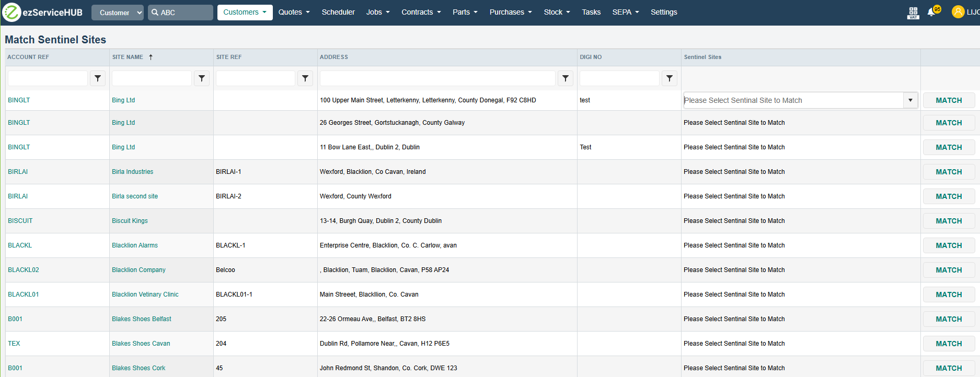Expand the Customers menu

(x=245, y=12)
